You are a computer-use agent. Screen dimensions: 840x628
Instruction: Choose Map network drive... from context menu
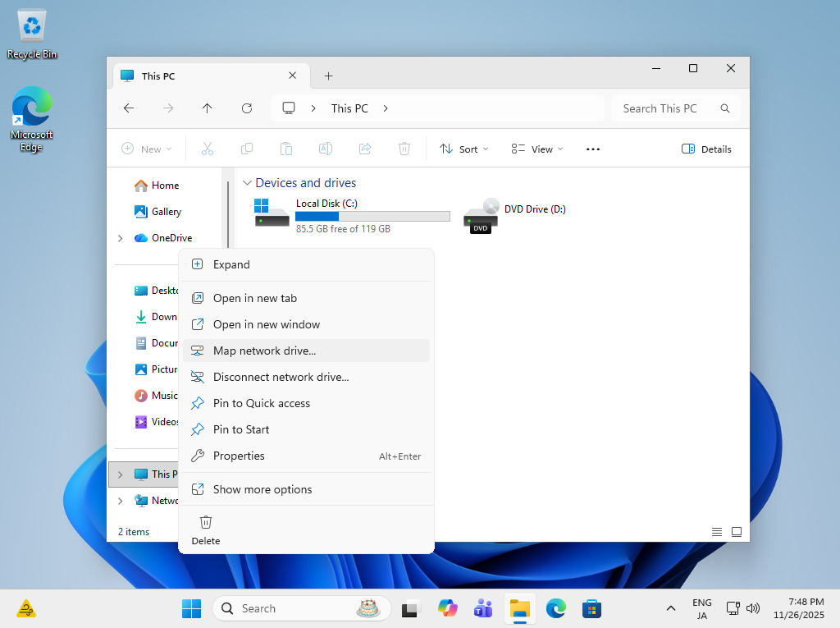point(264,351)
